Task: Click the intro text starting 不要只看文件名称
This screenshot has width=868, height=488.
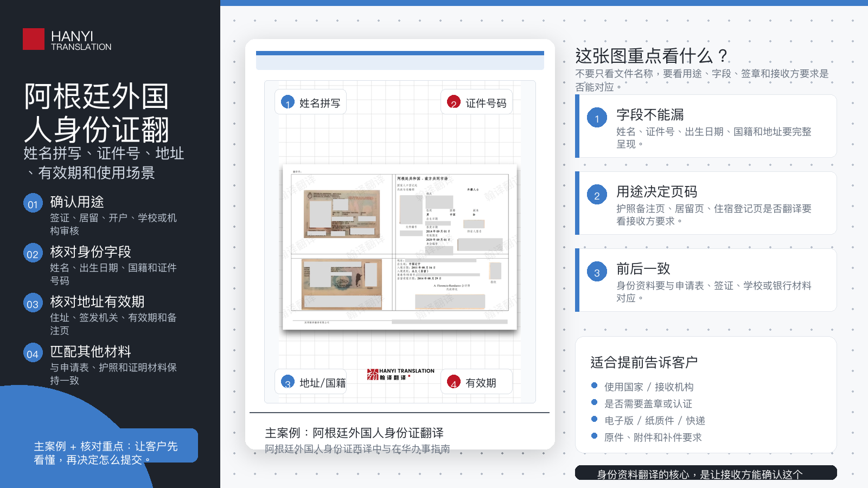Action: [x=702, y=80]
